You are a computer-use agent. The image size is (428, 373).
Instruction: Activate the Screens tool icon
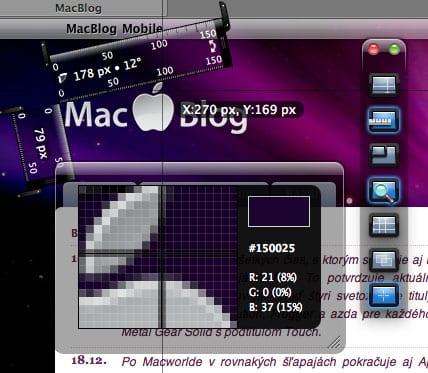point(384,155)
